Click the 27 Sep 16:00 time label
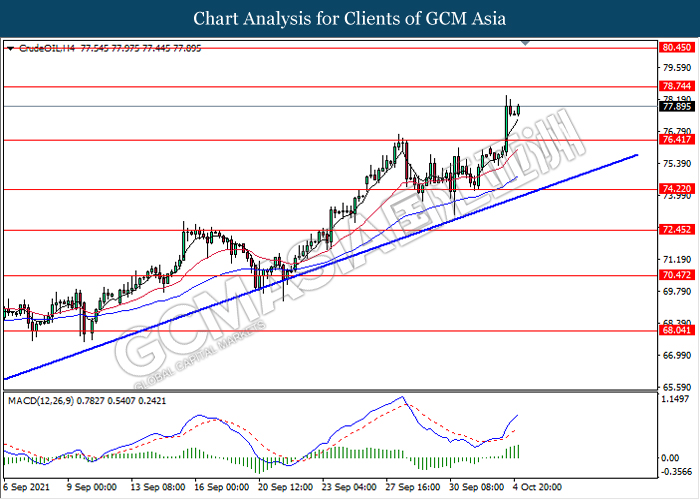Screen dimensions: 700x500 point(413,487)
